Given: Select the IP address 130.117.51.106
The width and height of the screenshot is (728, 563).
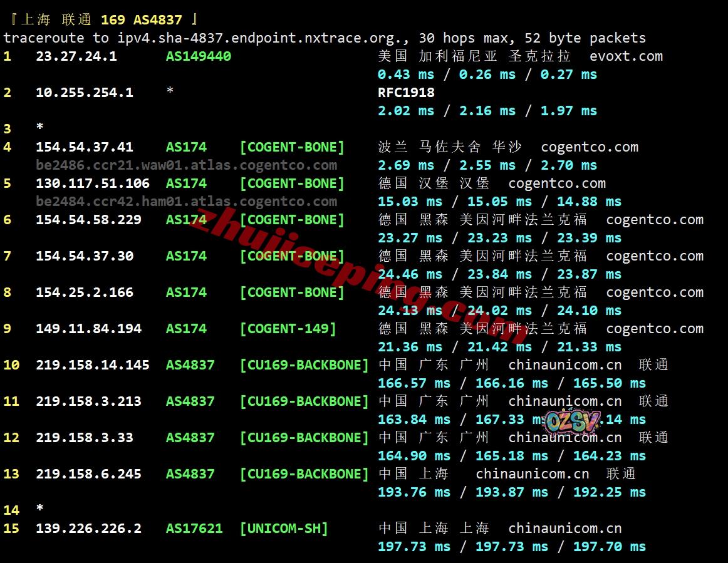Looking at the screenshot, I should [x=92, y=183].
